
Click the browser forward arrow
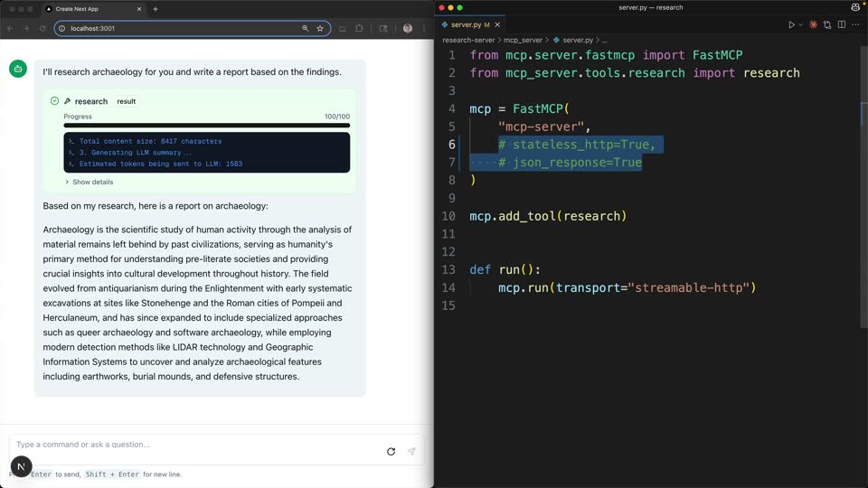coord(26,28)
